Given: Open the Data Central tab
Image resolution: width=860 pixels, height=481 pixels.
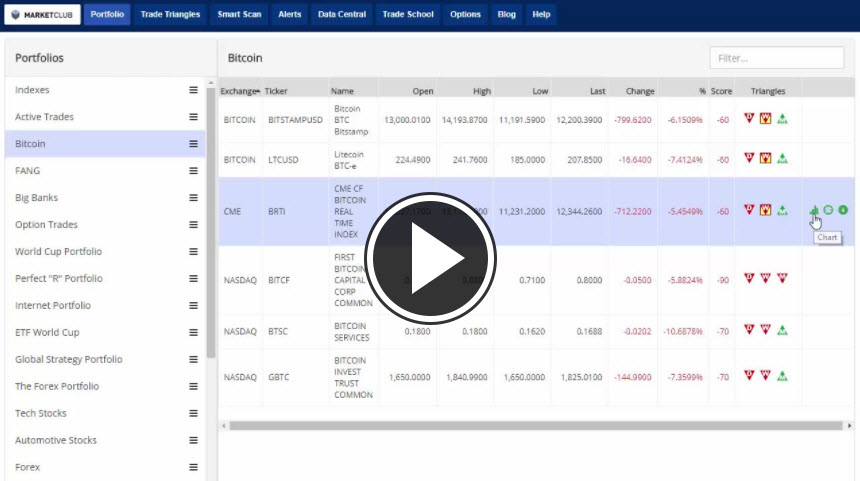Looking at the screenshot, I should pos(342,14).
